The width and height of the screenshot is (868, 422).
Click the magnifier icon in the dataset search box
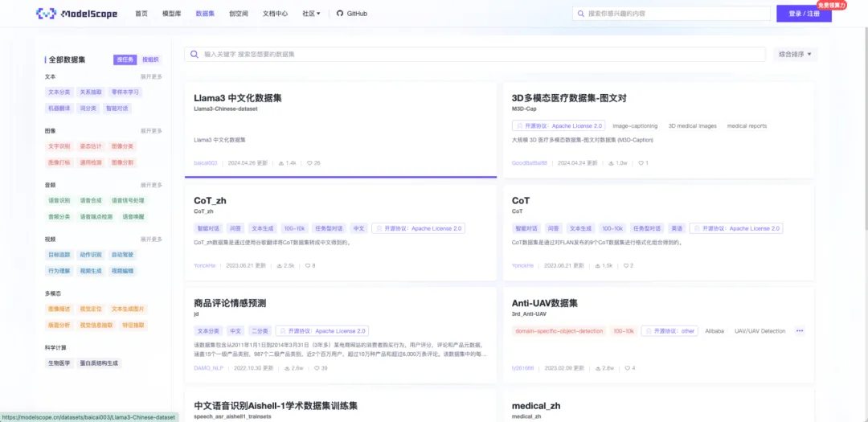(194, 55)
